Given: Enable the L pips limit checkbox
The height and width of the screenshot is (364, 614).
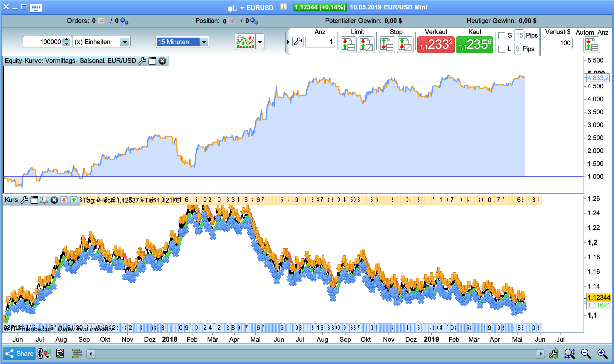Looking at the screenshot, I should tap(502, 49).
